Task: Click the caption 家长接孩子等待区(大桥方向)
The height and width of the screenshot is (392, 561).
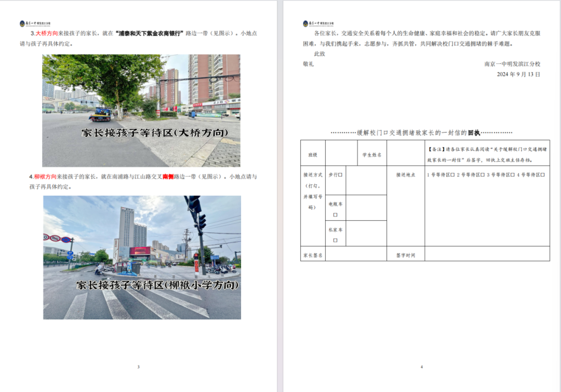Action: click(x=155, y=133)
